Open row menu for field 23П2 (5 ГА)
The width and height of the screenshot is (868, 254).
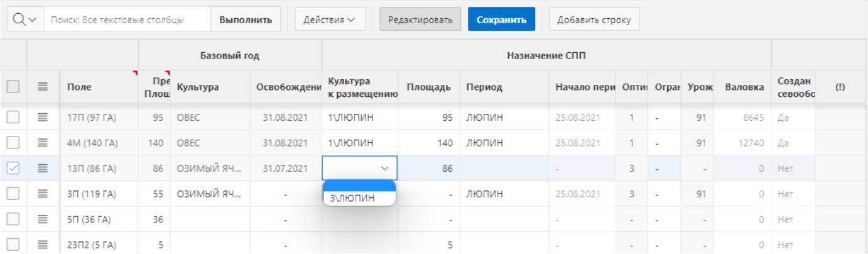coord(43,245)
